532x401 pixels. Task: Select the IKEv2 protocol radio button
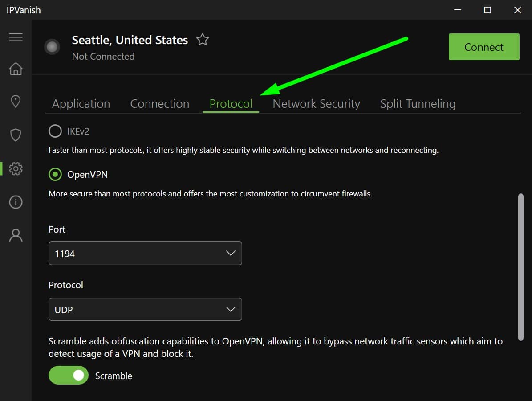[x=55, y=131]
